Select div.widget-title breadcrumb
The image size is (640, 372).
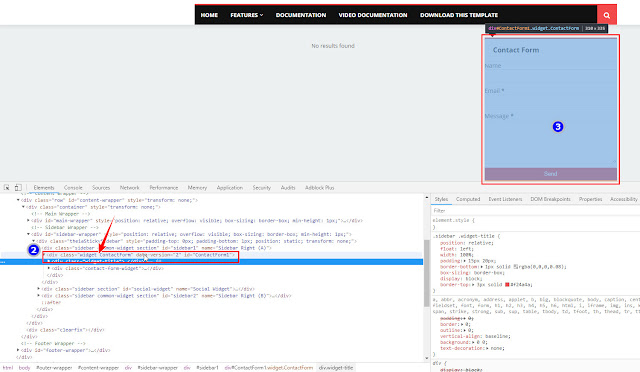click(x=336, y=368)
